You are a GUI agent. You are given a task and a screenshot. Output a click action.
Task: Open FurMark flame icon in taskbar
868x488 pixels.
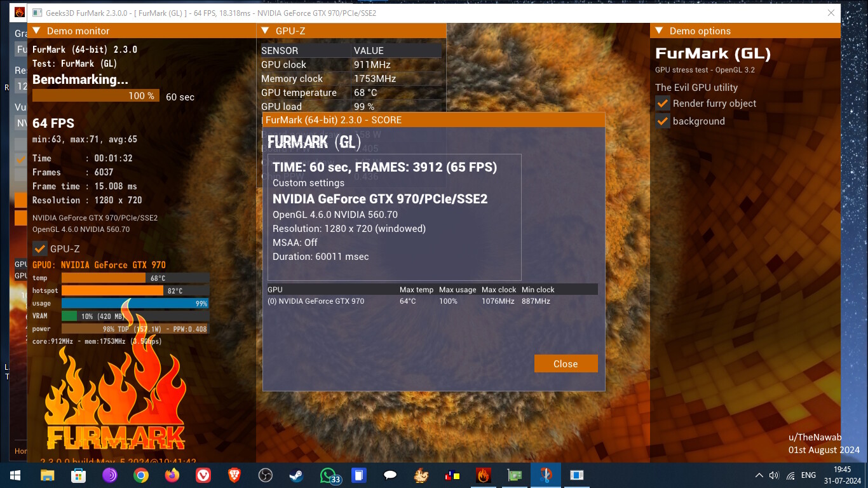pos(484,475)
